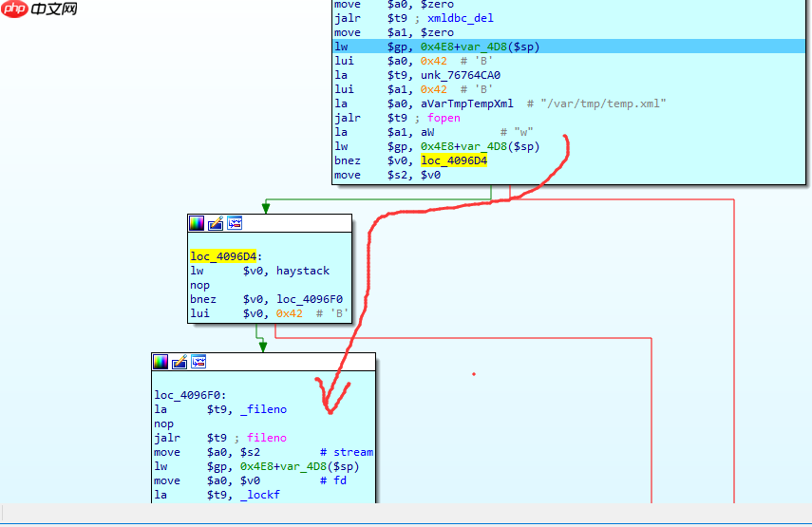Click haystack variable reference
Viewport: 812px width, 527px height.
(x=302, y=271)
